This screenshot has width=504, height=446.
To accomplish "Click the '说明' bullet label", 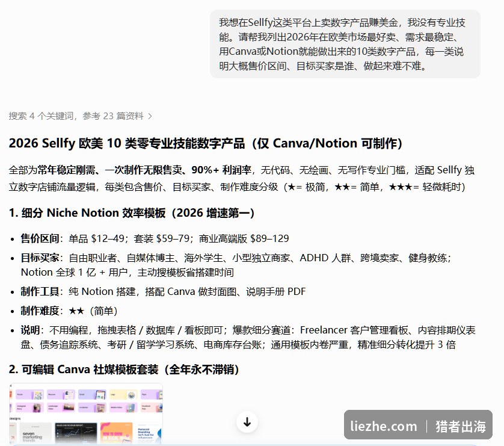I will [30, 330].
